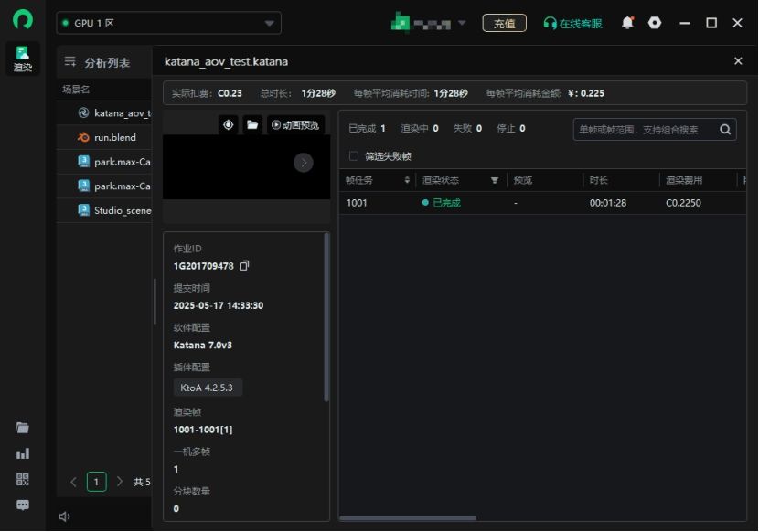The image size is (759, 532).
Task: Click the 动画预览 button
Action: [295, 125]
